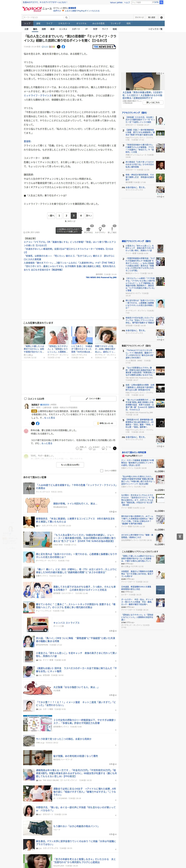Open 購入履歴 link
The height and width of the screenshot is (868, 186).
pos(152,18)
